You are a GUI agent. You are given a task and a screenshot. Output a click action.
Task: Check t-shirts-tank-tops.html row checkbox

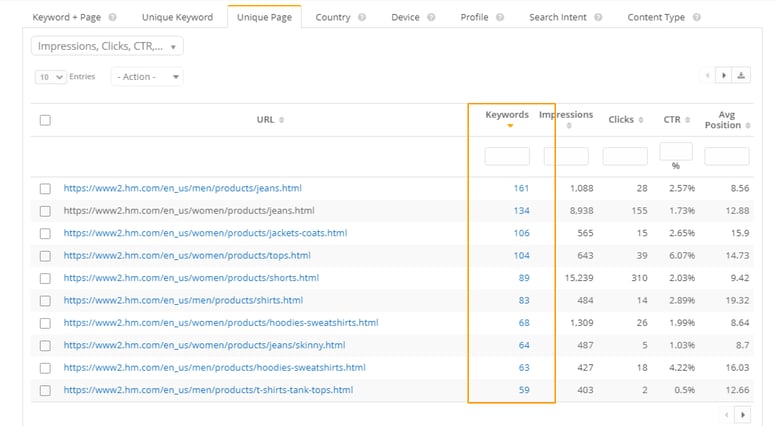[x=45, y=390]
